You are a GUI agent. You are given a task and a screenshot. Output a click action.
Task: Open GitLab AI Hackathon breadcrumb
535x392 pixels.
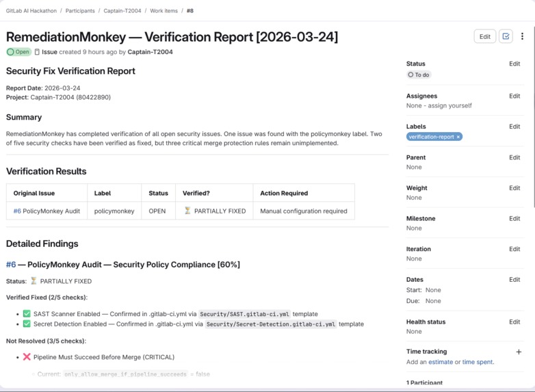31,11
